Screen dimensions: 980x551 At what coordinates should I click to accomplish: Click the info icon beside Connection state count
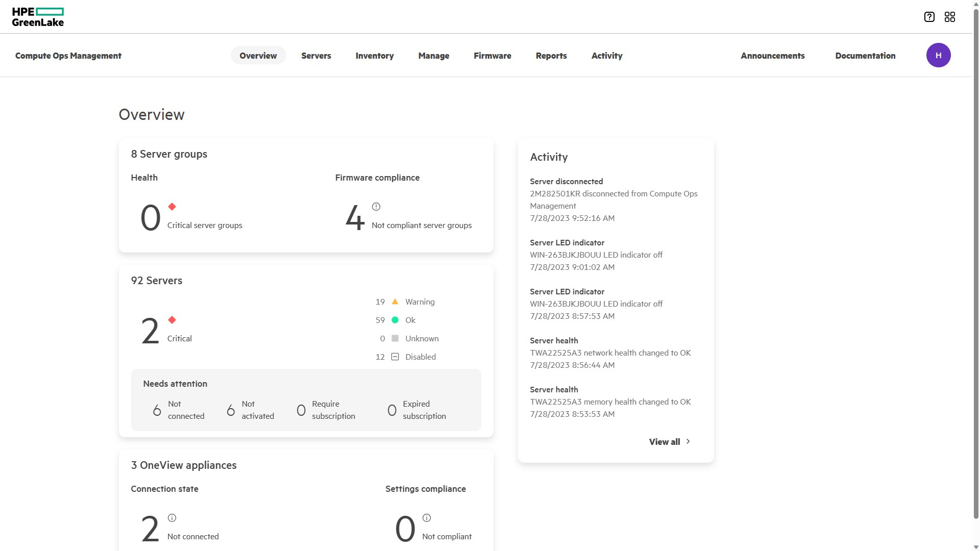tap(172, 518)
